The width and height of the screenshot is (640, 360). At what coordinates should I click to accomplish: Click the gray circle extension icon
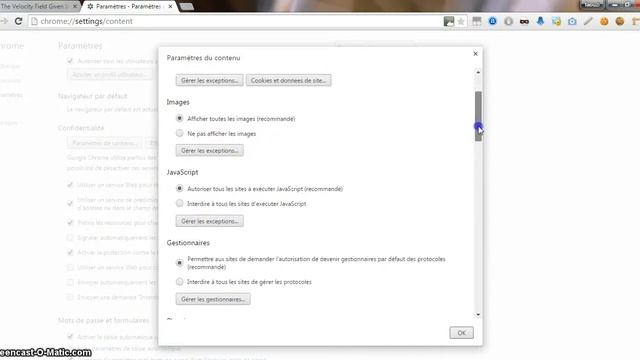point(509,21)
